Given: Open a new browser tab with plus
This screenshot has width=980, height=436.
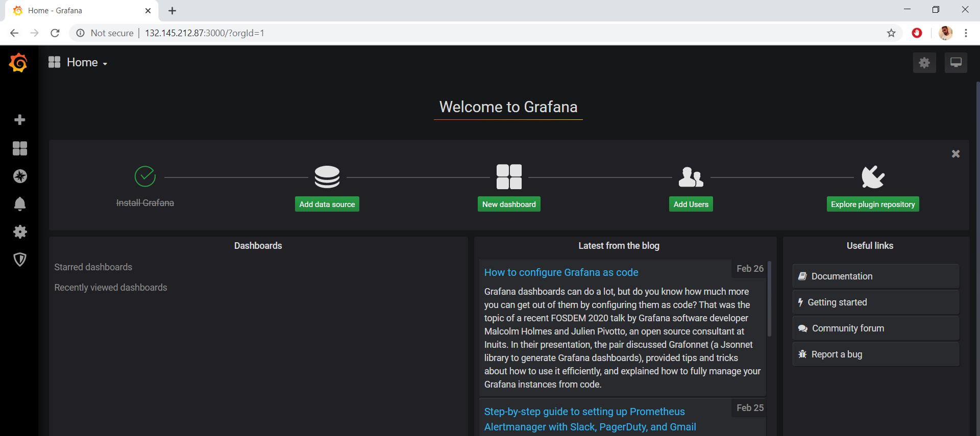Looking at the screenshot, I should 173,11.
